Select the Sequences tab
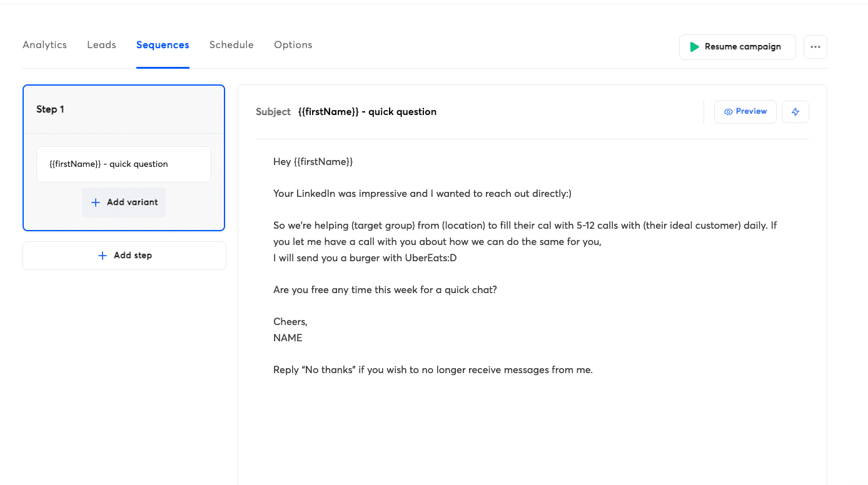Screen dimensions: 868x485 point(163,45)
